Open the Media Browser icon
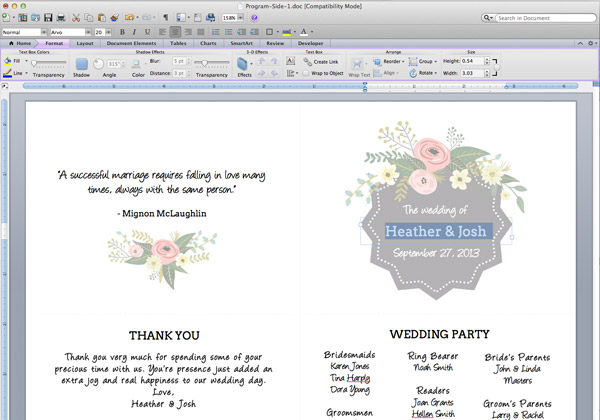600x420 pixels. coord(210,18)
